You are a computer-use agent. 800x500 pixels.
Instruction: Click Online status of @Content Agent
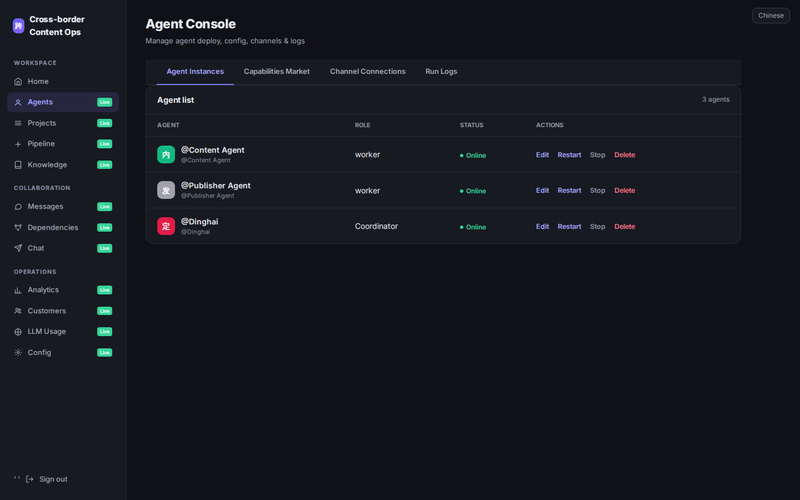click(473, 155)
